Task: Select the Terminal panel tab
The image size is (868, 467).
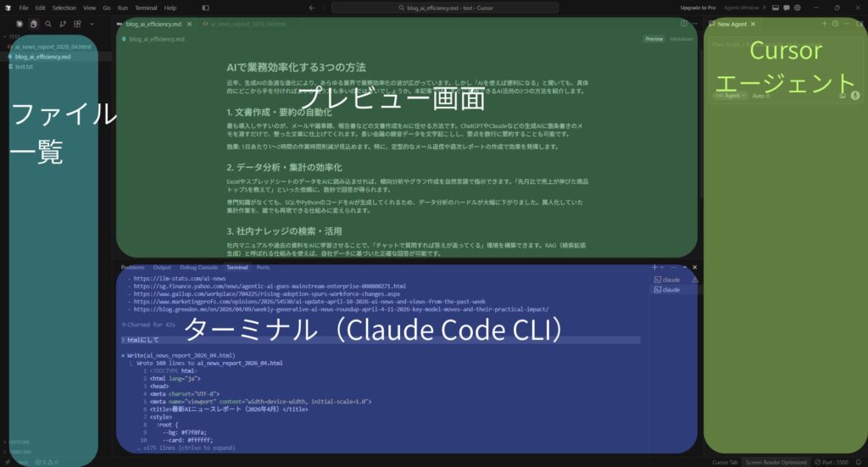Action: 237,268
